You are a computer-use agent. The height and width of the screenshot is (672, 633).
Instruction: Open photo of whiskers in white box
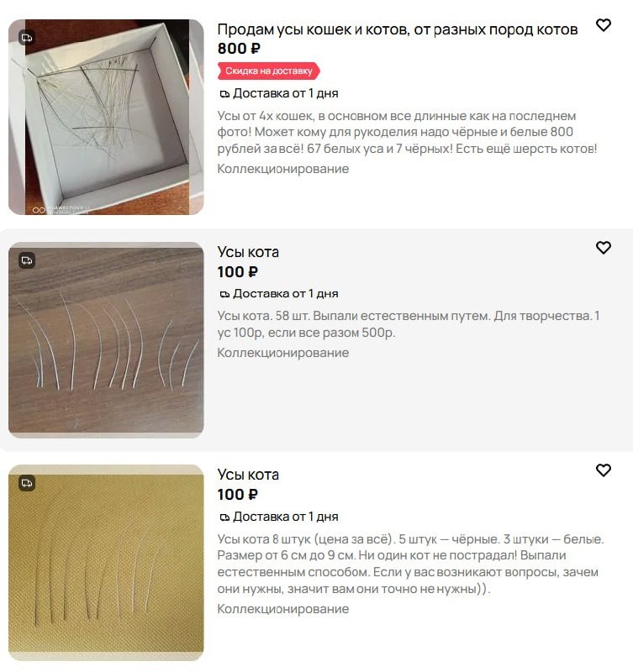coord(106,117)
